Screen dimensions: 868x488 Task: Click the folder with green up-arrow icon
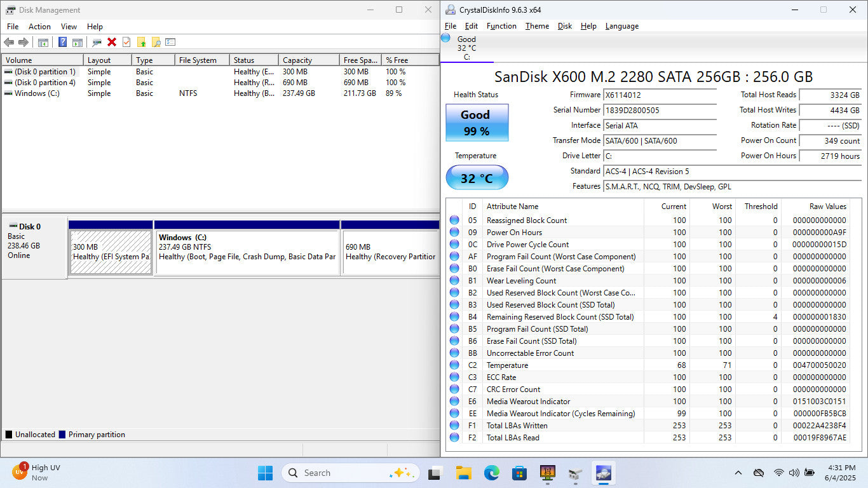pos(141,42)
